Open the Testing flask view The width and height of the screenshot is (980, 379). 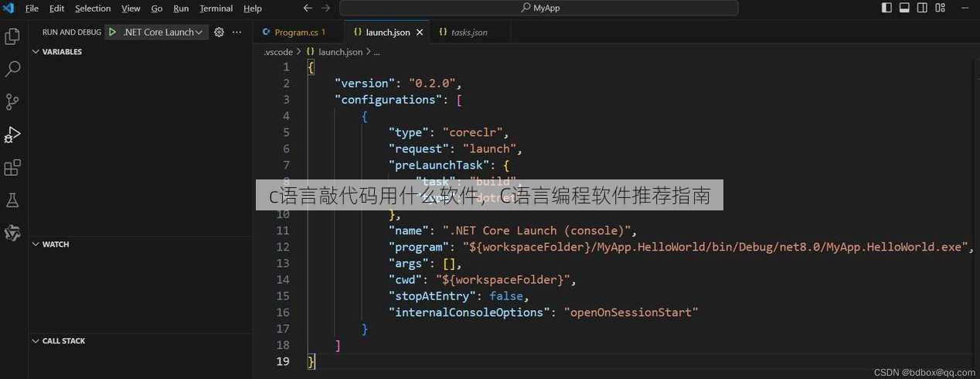tap(12, 200)
